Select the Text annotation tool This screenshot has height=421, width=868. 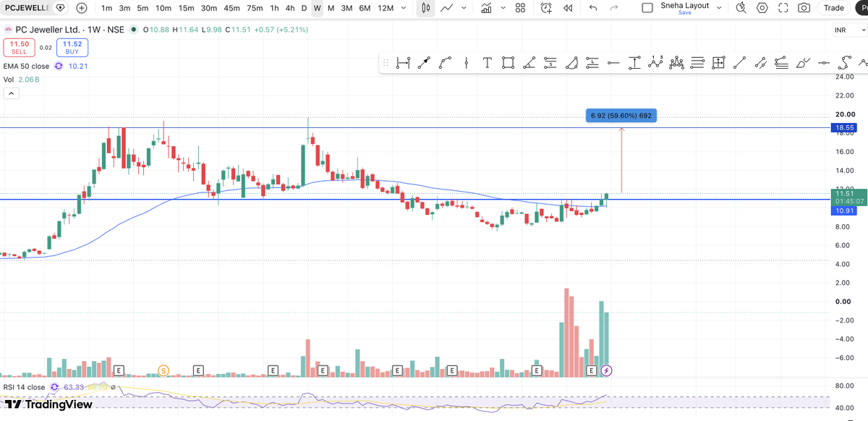coord(488,63)
